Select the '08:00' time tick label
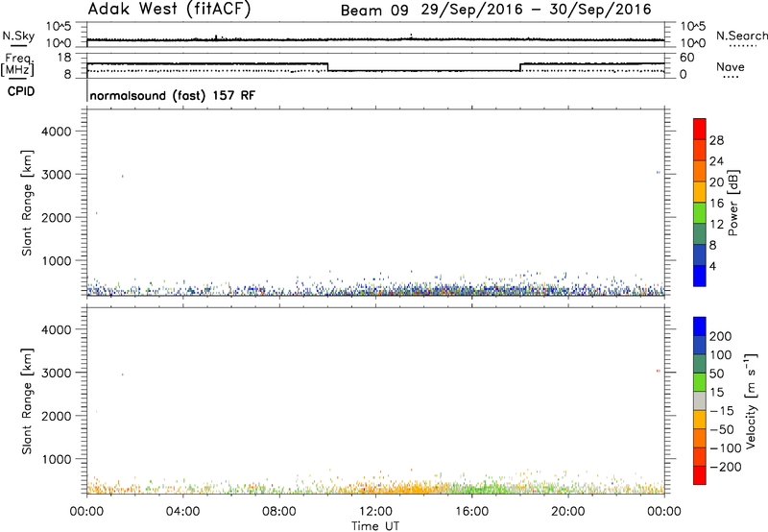This screenshot has width=768, height=532. (x=278, y=512)
